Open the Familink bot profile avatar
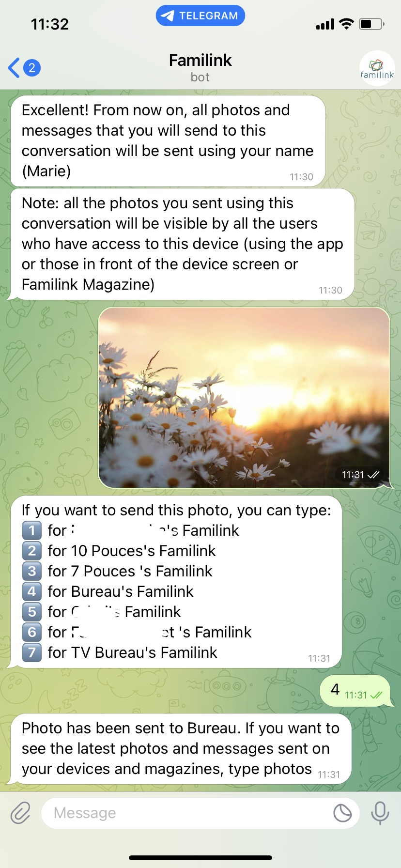Viewport: 401px width, 868px height. point(377,68)
